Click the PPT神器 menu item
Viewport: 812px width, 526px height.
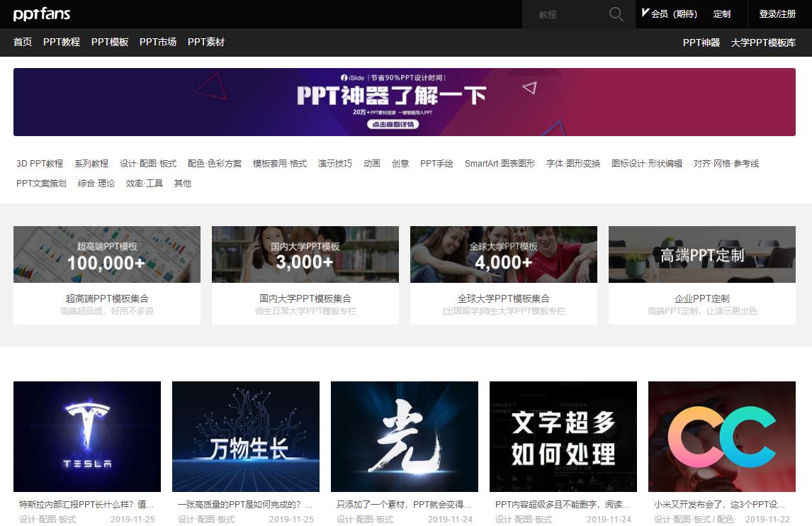(x=701, y=43)
